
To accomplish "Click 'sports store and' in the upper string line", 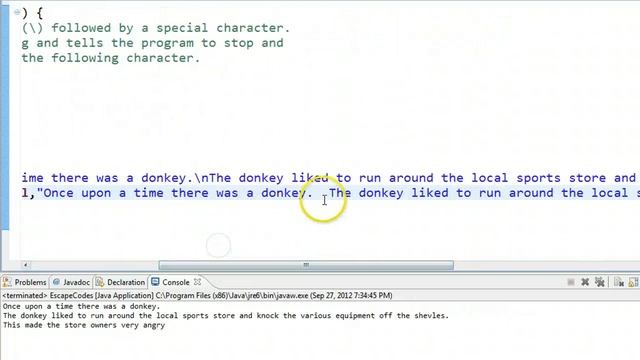I will click(x=576, y=178).
